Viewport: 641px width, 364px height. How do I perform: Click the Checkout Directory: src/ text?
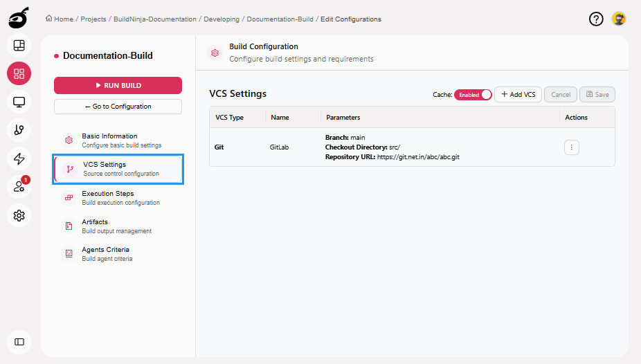tap(363, 147)
